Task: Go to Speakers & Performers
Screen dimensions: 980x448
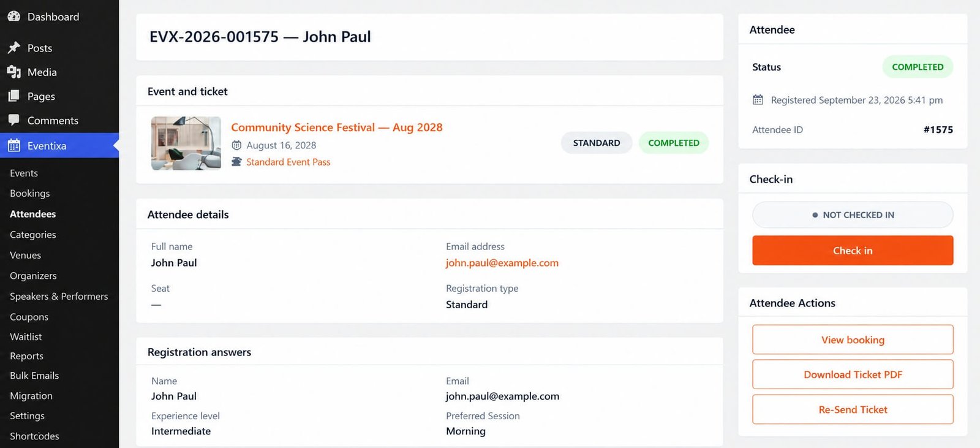Action: [59, 296]
